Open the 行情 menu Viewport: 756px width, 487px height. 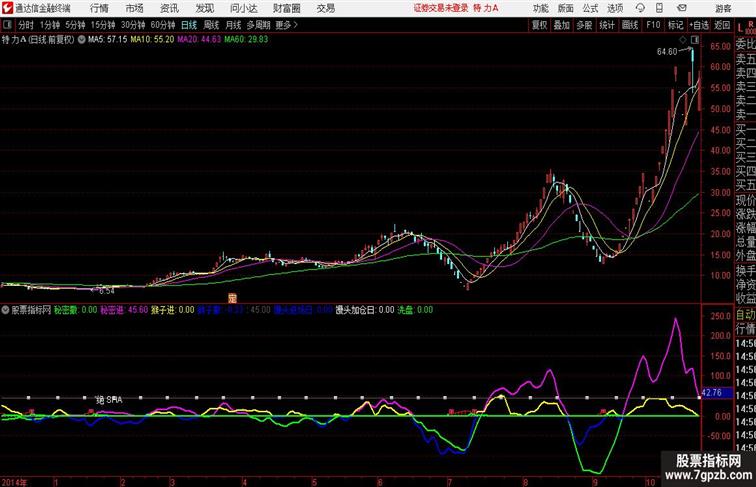99,8
